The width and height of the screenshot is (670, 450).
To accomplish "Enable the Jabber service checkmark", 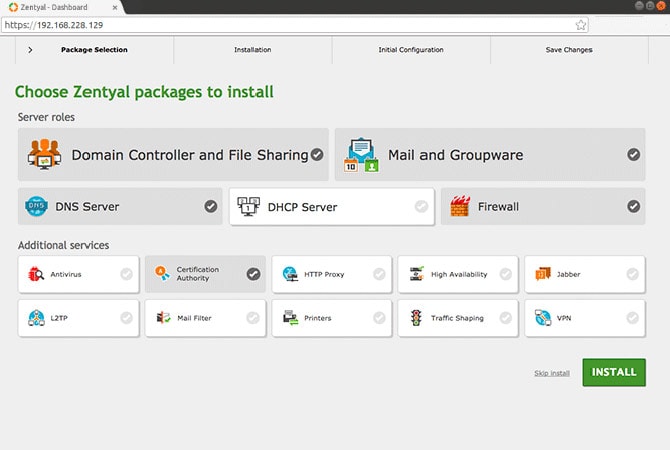I will pos(632,274).
